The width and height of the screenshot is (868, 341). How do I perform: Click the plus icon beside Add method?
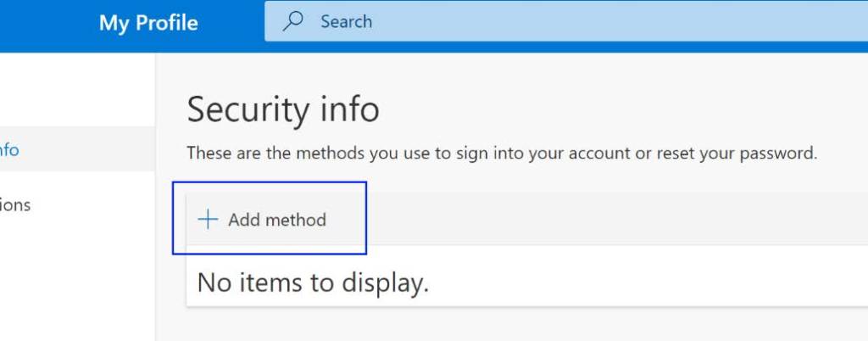click(x=208, y=220)
